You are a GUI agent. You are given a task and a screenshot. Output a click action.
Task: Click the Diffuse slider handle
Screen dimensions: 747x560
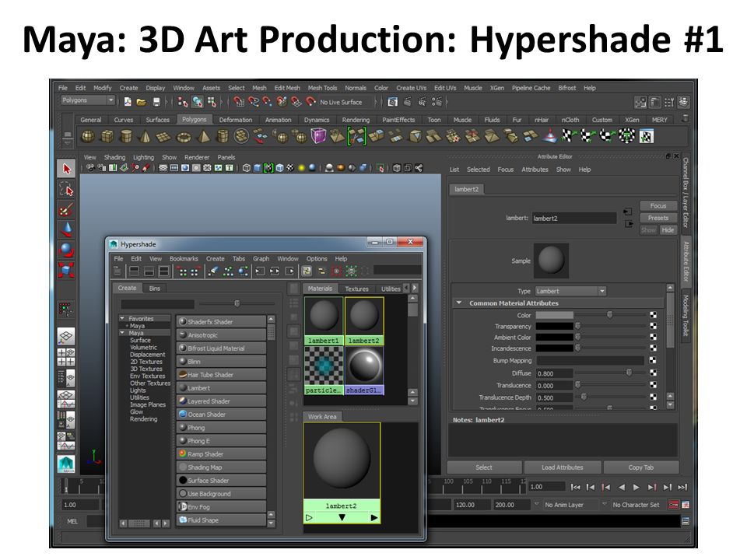pyautogui.click(x=629, y=373)
